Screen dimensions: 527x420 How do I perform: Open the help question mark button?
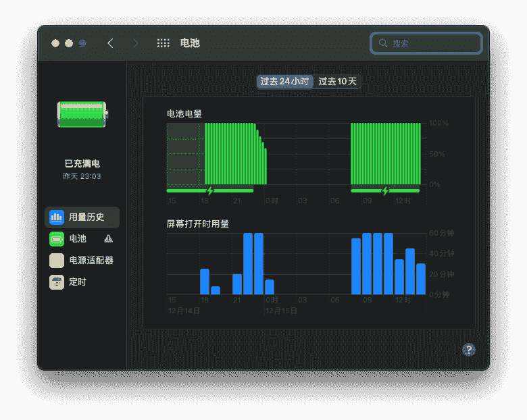coord(469,349)
